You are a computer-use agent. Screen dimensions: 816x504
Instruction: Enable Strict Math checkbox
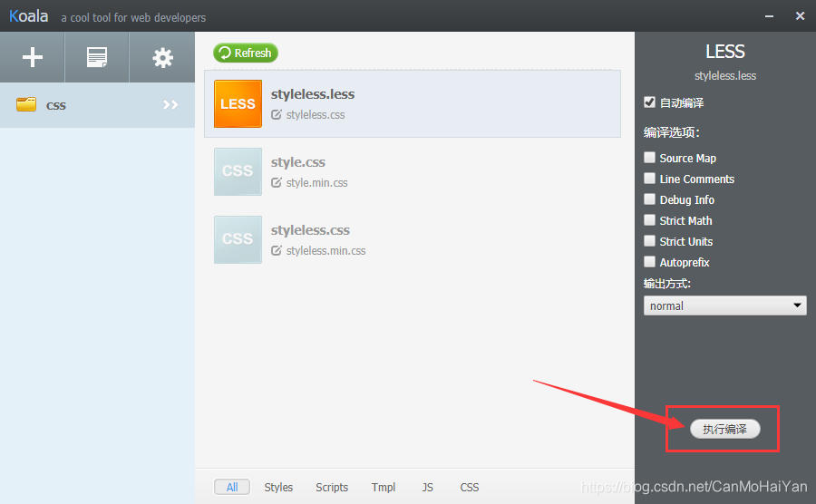pos(649,219)
